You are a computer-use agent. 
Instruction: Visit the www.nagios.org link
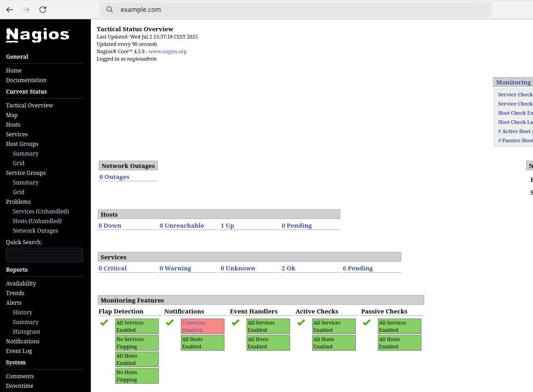click(167, 51)
